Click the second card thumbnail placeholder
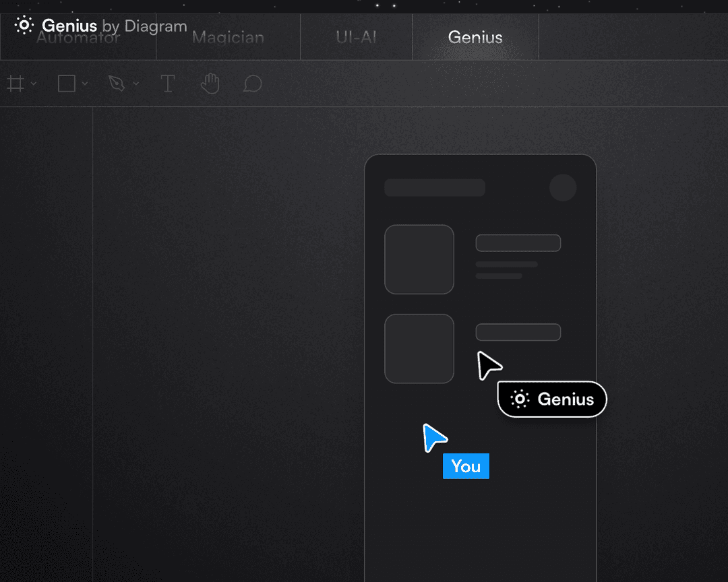 click(x=419, y=348)
